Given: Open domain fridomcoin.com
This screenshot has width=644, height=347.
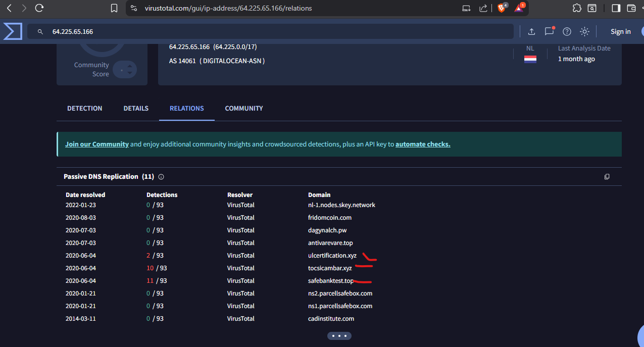Looking at the screenshot, I should 330,218.
